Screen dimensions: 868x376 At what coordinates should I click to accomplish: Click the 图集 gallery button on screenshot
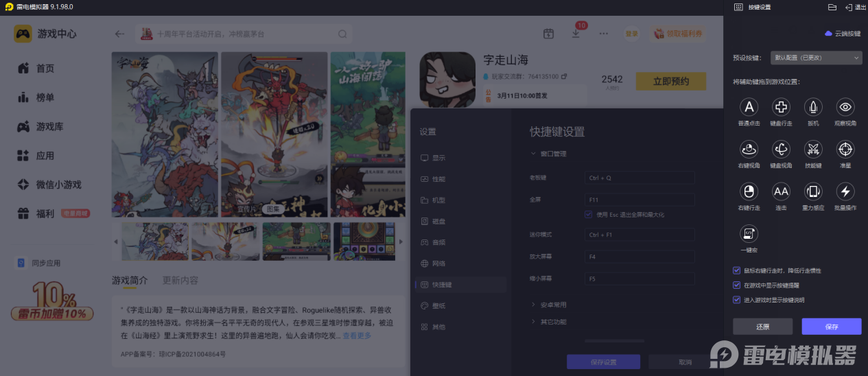274,209
